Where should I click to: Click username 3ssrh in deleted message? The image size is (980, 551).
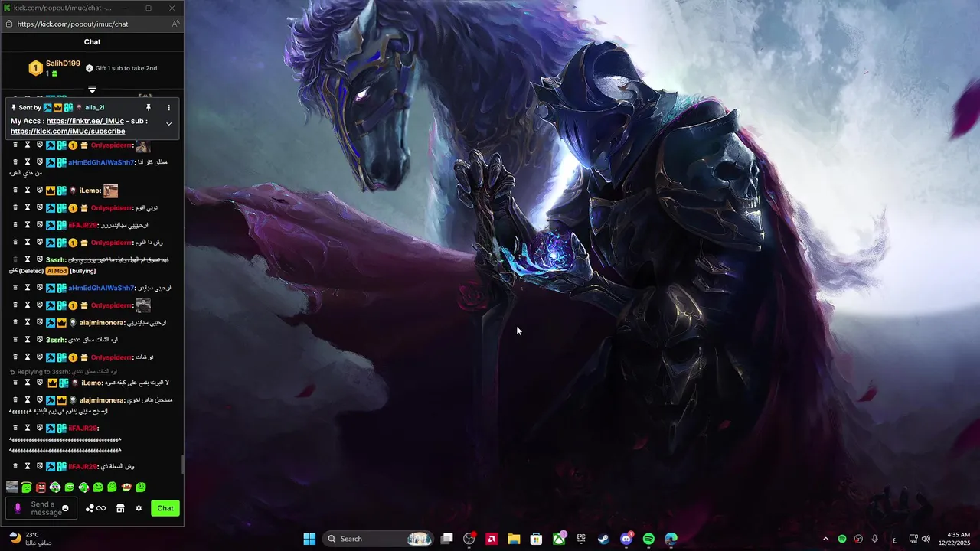click(x=56, y=260)
